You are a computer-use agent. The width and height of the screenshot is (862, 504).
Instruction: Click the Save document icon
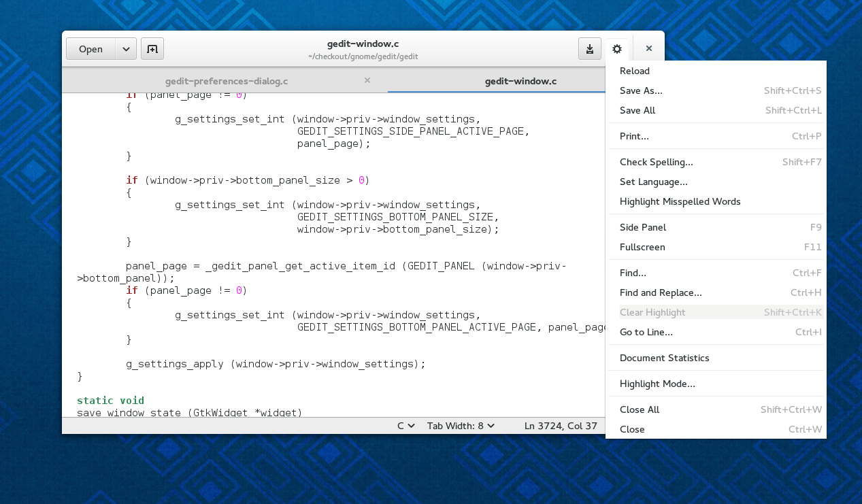pos(589,48)
